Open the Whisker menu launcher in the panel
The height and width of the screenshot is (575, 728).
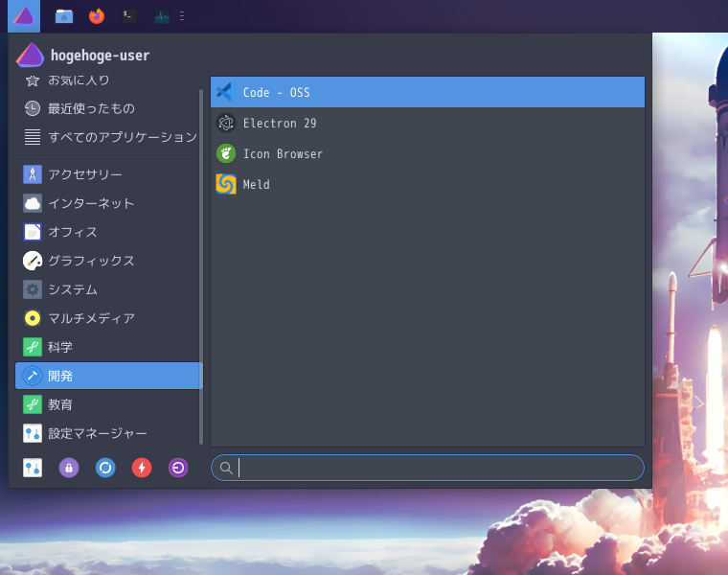24,16
